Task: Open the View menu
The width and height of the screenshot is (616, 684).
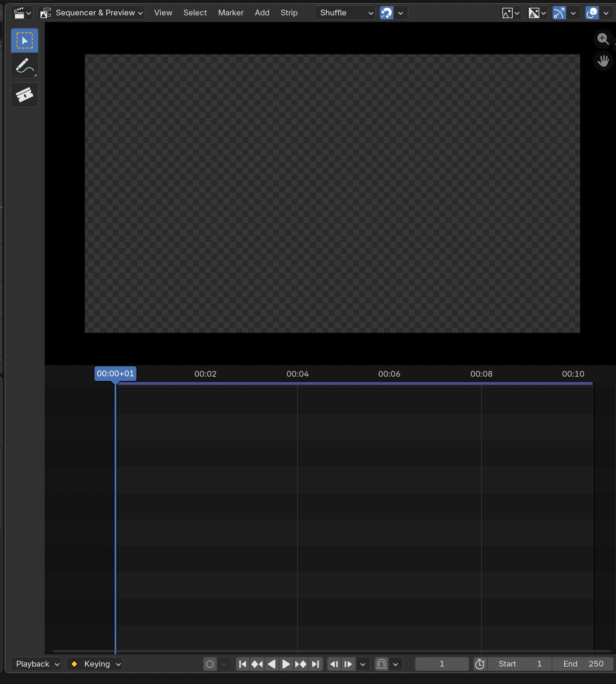Action: click(x=163, y=13)
